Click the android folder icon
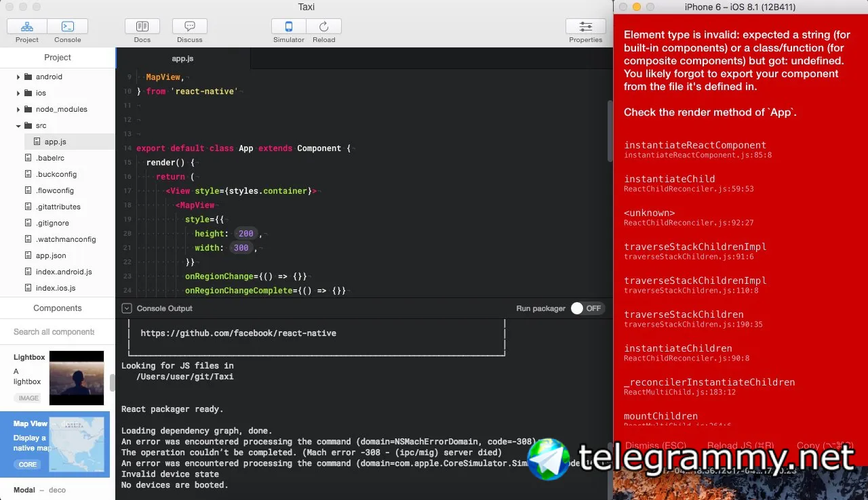868x500 pixels. [x=28, y=77]
